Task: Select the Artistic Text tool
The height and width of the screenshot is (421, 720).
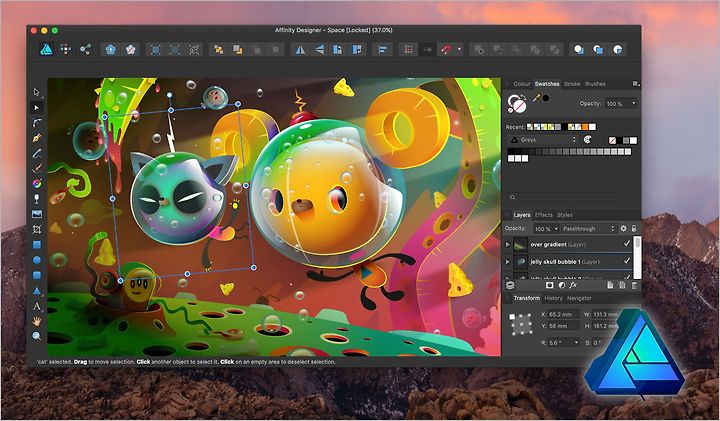Action: coord(37,306)
